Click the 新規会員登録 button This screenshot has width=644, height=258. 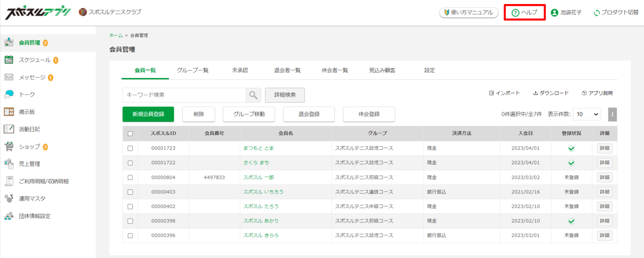tap(148, 114)
